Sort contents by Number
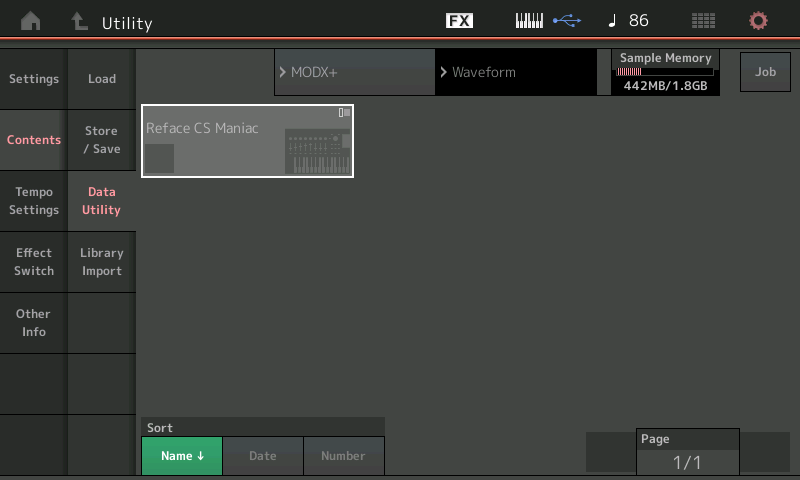Viewport: 800px width, 480px height. 343,456
